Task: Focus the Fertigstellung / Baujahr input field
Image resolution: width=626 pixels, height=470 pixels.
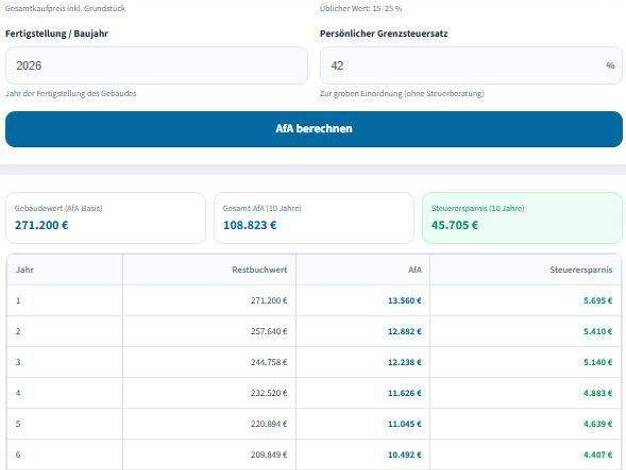Action: coord(156,66)
